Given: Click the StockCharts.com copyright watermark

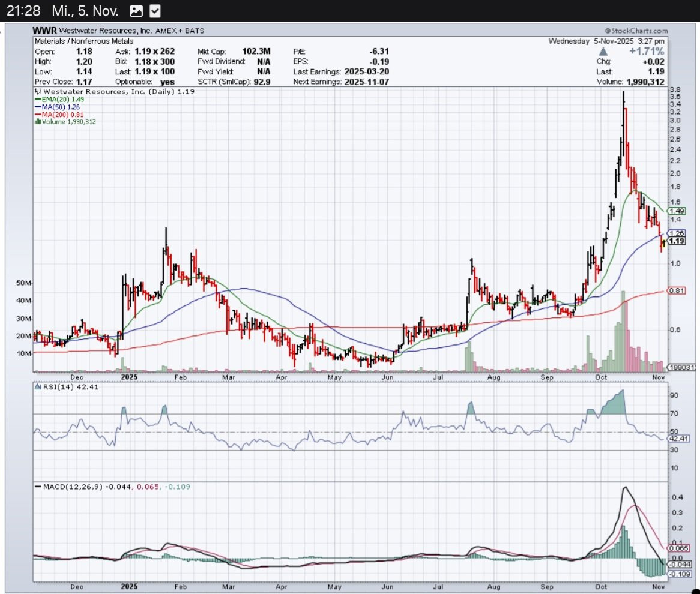Looking at the screenshot, I should [x=636, y=31].
